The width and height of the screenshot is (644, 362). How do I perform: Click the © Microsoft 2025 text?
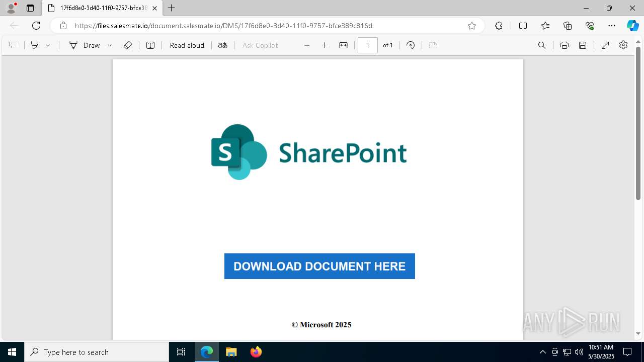tap(321, 325)
